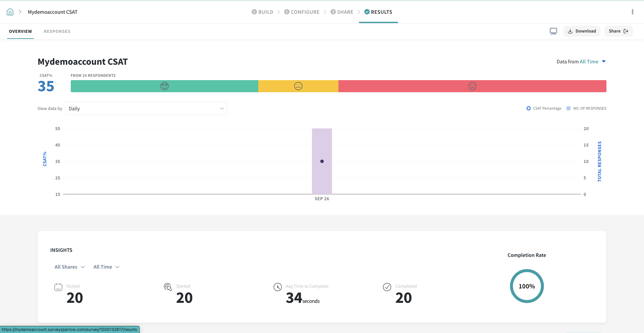Expand the View data by Daily dropdown

146,108
